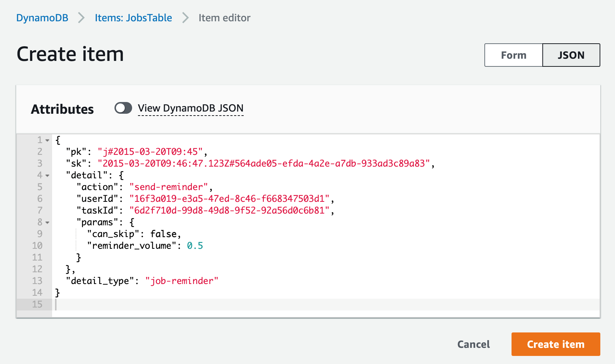The image size is (615, 364).
Task: Cancel the item creation
Action: click(x=473, y=344)
